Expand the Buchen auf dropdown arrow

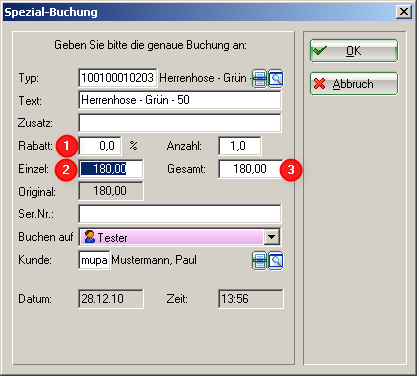click(272, 237)
